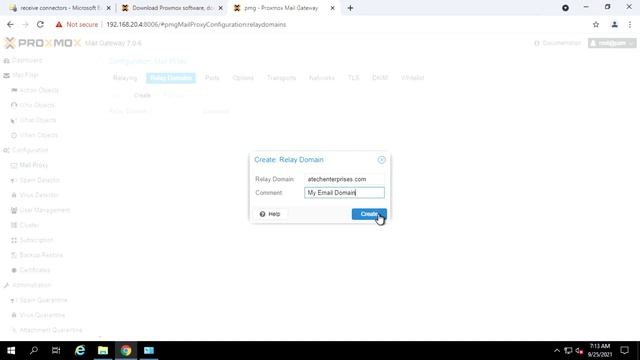The width and height of the screenshot is (640, 360).
Task: Reload the browser page
Action: (x=40, y=24)
